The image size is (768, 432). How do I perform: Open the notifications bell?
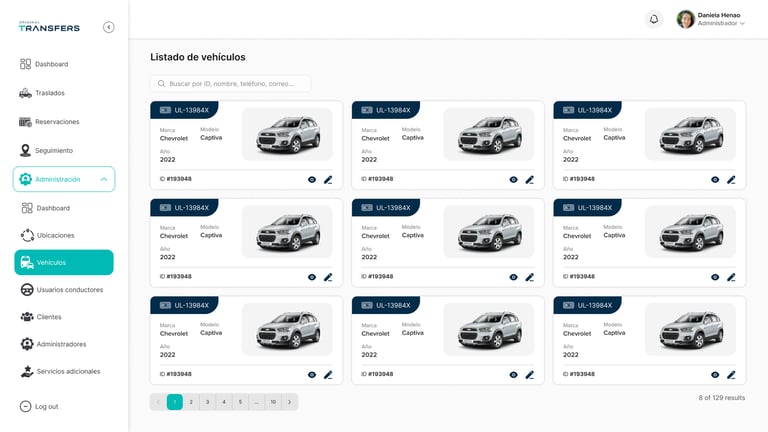654,19
